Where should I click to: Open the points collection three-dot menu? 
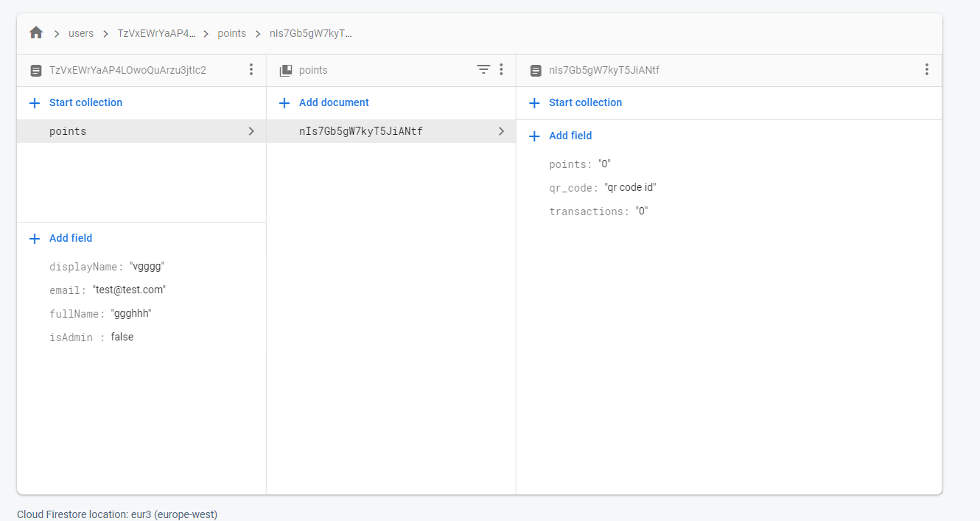click(x=501, y=70)
